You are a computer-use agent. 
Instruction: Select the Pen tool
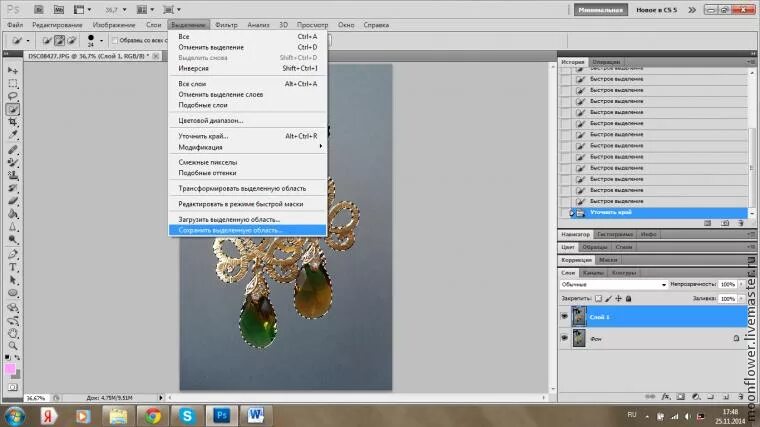(x=13, y=254)
